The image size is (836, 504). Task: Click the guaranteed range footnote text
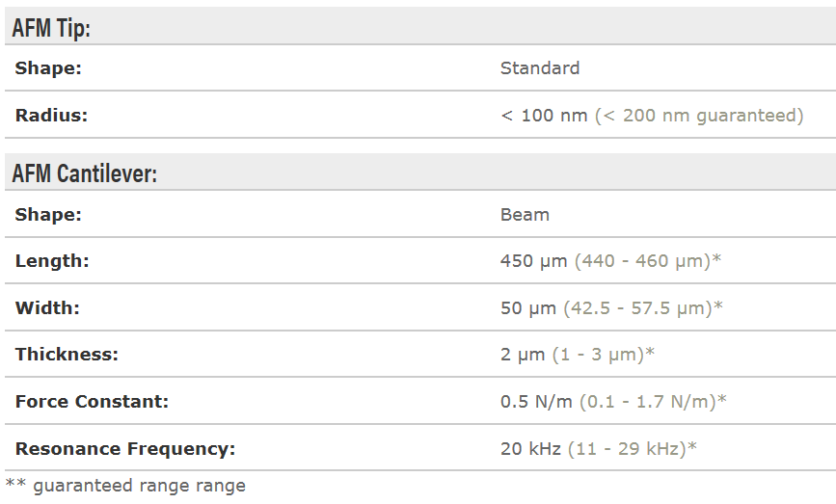click(x=125, y=486)
